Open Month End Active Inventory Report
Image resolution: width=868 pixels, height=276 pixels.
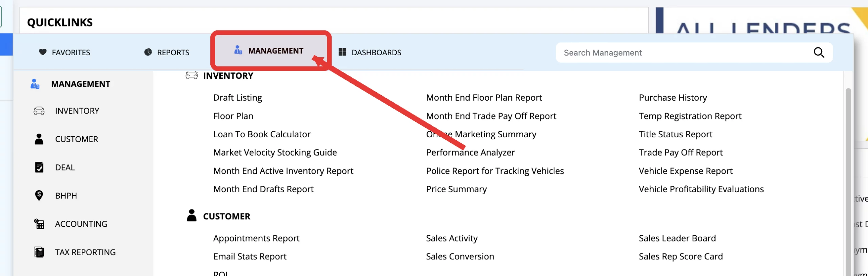(283, 171)
